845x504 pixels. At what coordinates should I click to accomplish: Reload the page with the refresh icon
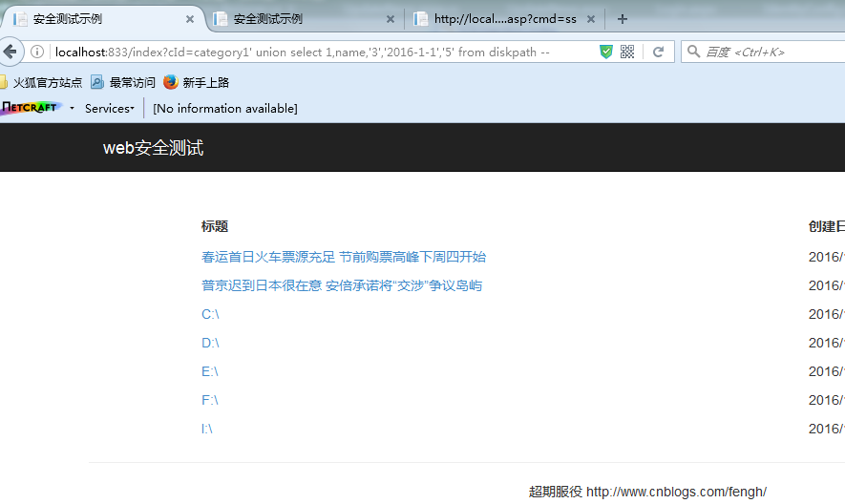pyautogui.click(x=658, y=52)
